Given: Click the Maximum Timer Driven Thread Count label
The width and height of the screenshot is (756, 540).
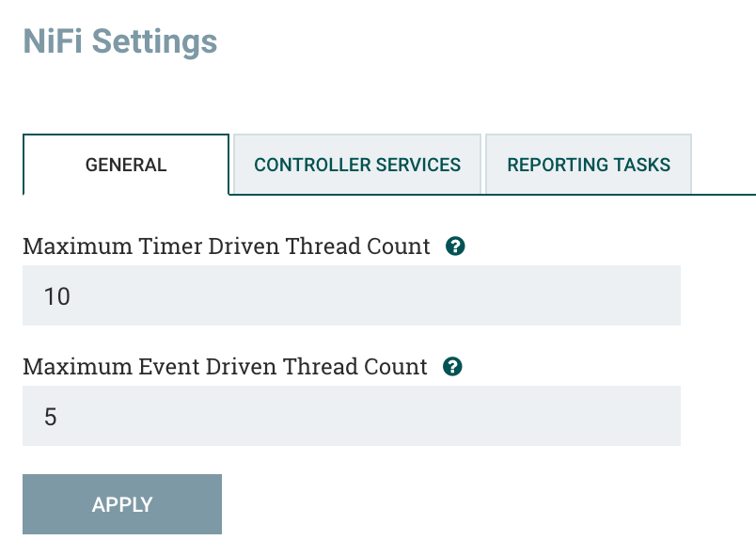Looking at the screenshot, I should [226, 246].
